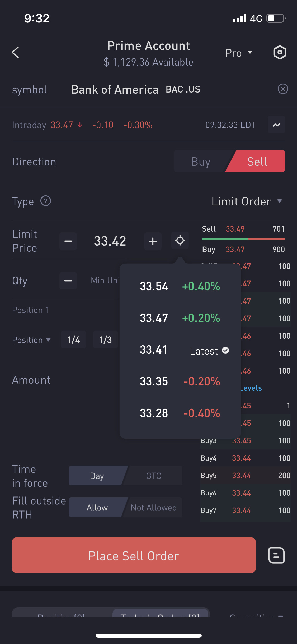297x644 pixels.
Task: Open the hexagon settings icon
Action: click(280, 52)
